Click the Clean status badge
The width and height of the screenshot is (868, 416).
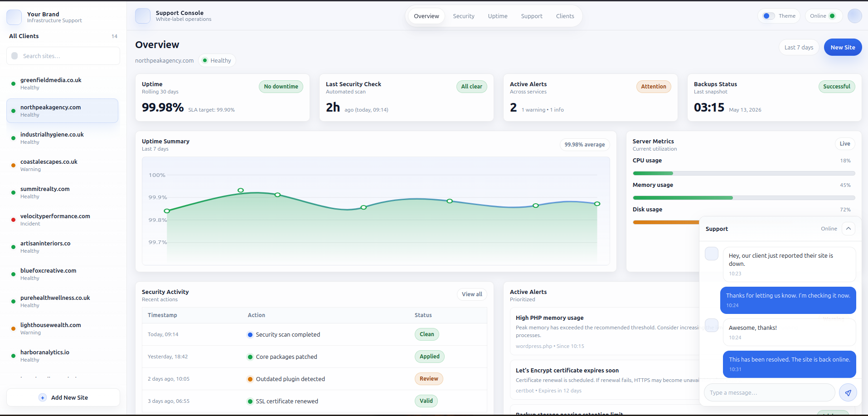pyautogui.click(x=427, y=334)
